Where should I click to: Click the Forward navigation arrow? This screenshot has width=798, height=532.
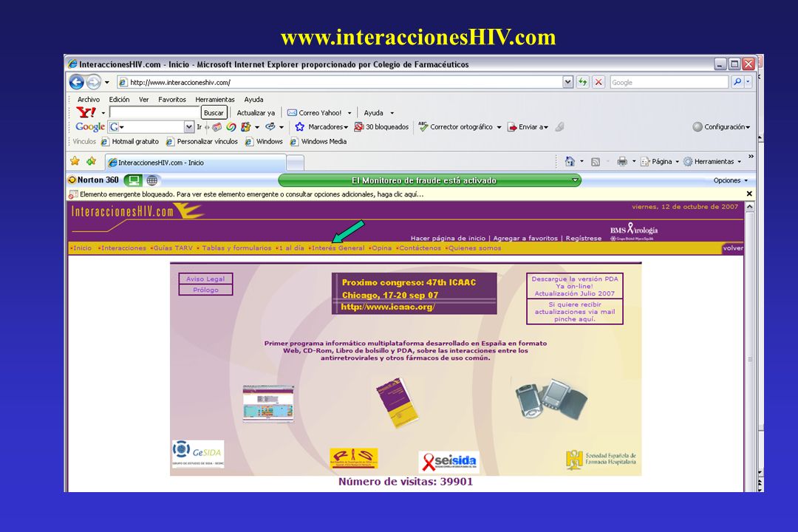coord(93,82)
